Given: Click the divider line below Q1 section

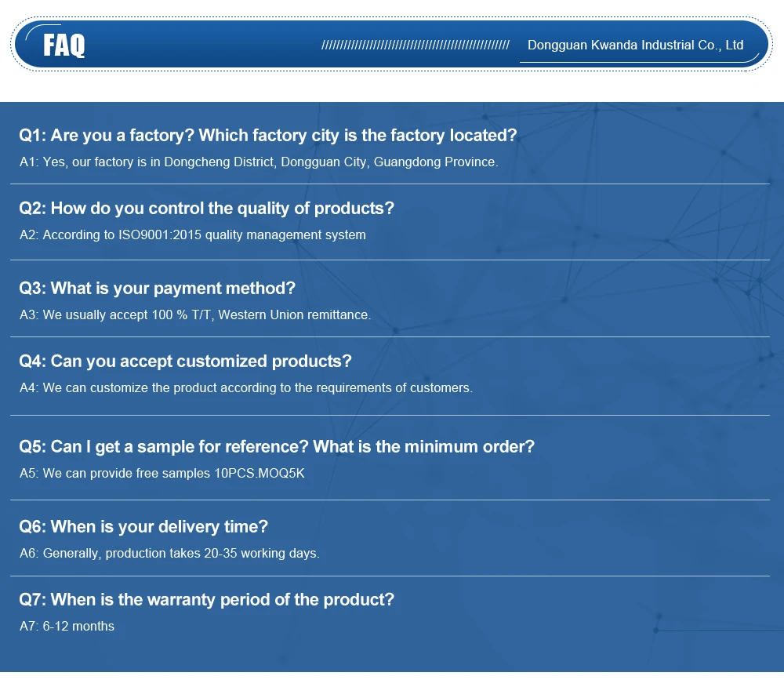Looking at the screenshot, I should pos(390,184).
